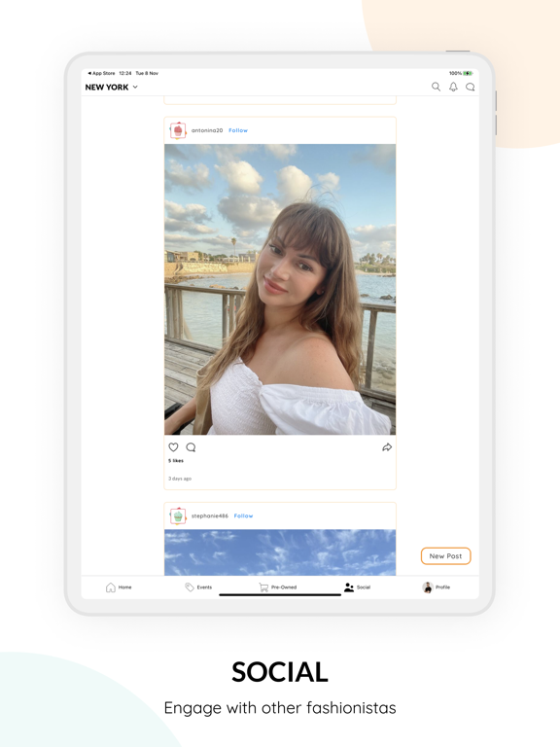This screenshot has width=560, height=747.
Task: Open the antonina20 username
Action: point(207,130)
